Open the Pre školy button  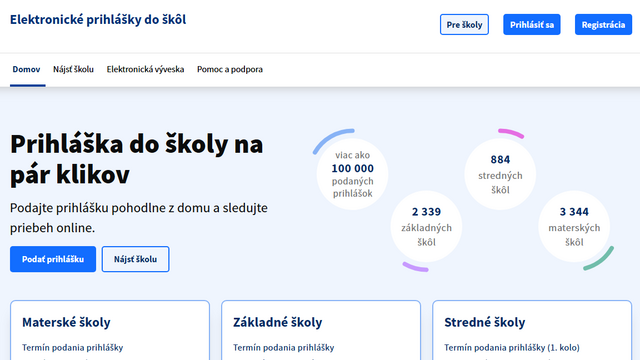click(x=464, y=24)
